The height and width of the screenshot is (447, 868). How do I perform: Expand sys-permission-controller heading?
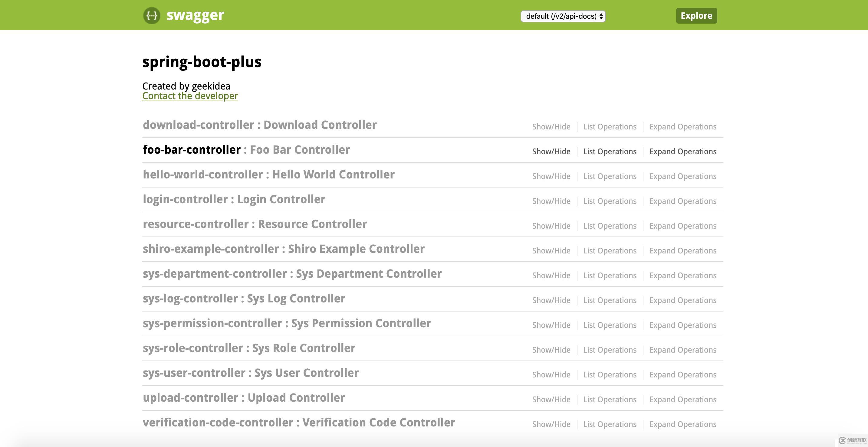(x=287, y=323)
